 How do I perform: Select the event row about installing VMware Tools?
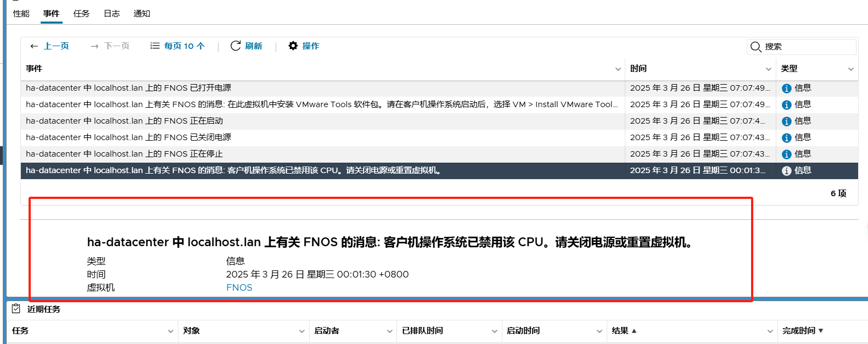coord(439,104)
